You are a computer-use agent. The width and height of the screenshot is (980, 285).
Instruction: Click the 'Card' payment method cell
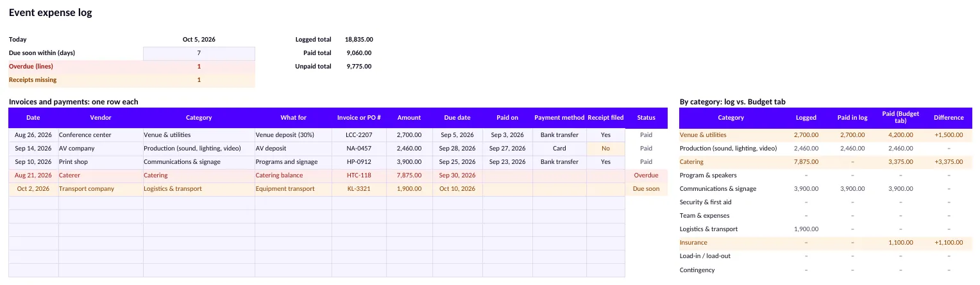point(559,149)
